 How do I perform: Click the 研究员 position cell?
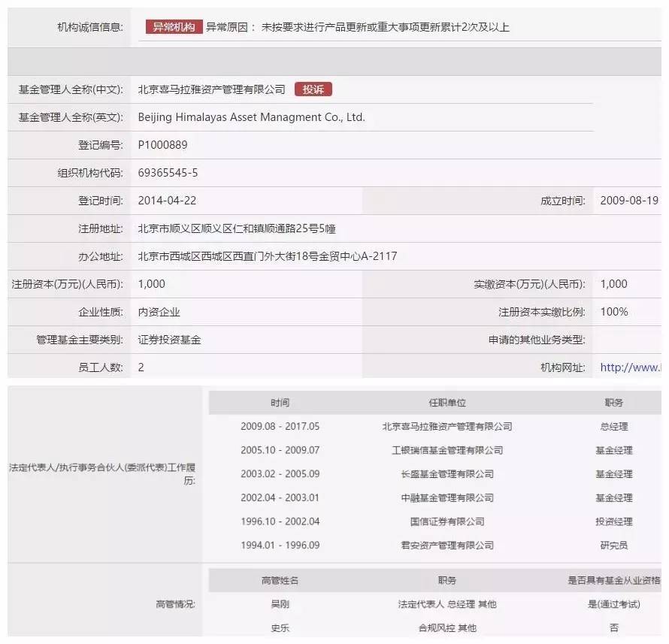click(x=614, y=545)
